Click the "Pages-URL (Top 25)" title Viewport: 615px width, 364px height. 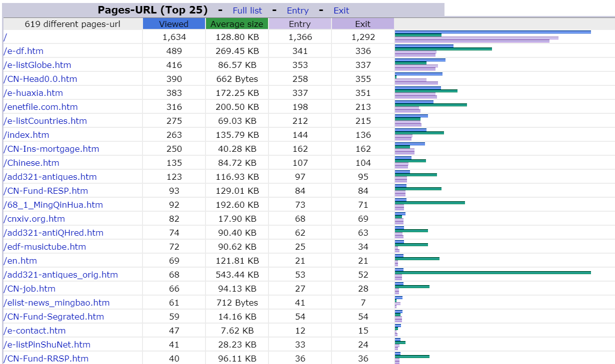152,10
